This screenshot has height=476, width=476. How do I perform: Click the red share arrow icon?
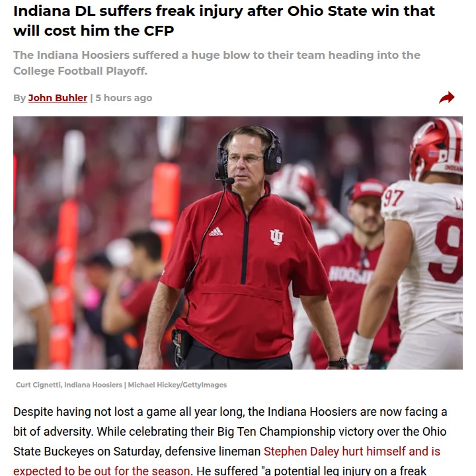coord(447,98)
